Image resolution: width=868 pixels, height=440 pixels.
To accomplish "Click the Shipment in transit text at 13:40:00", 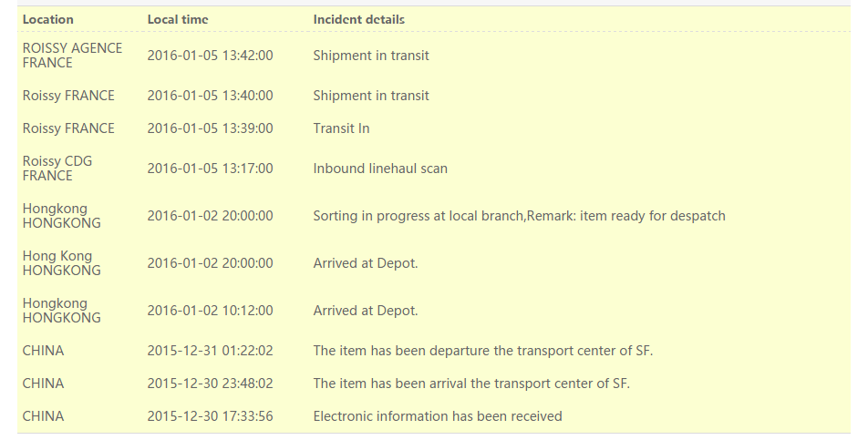I will point(371,96).
